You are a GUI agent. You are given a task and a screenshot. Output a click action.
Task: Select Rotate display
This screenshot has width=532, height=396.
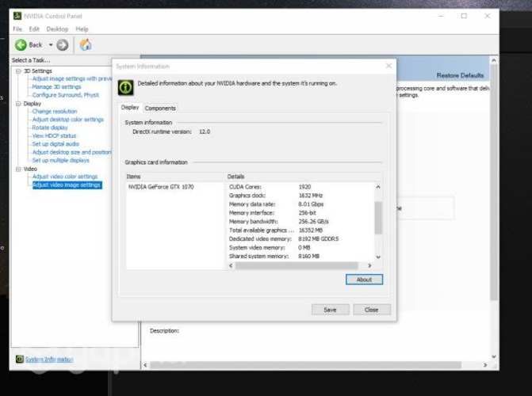[50, 128]
